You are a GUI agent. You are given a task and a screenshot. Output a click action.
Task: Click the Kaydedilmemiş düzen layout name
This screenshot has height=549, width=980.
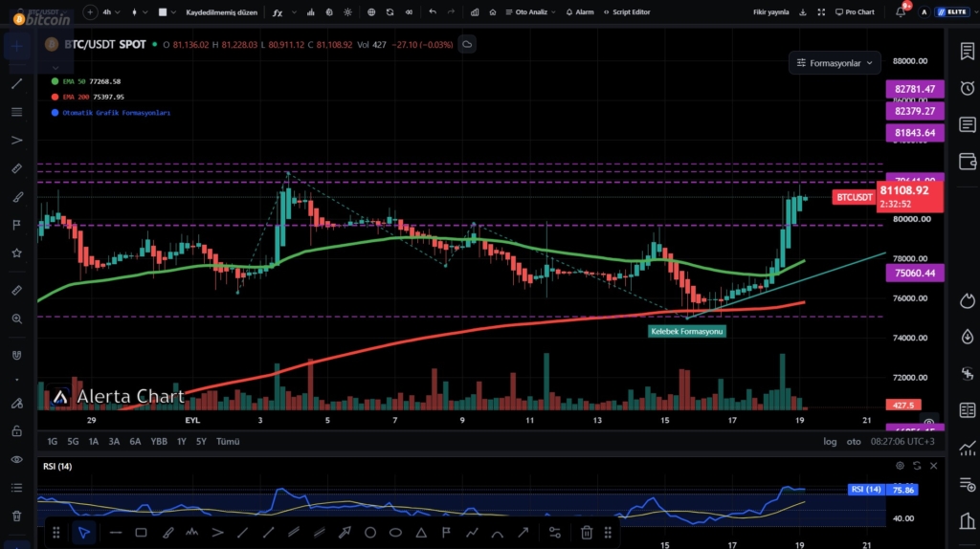click(221, 11)
